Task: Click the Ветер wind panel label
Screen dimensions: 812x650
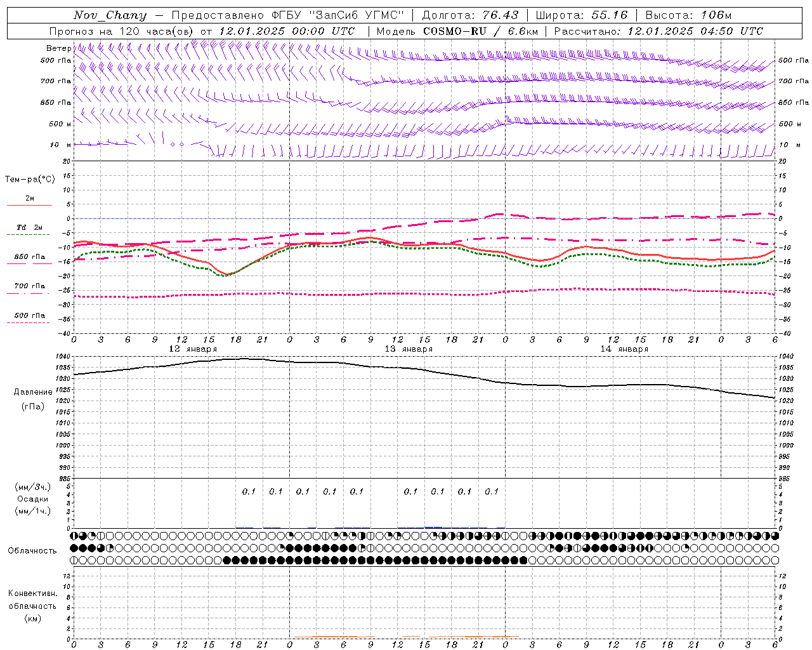Action: (x=58, y=48)
